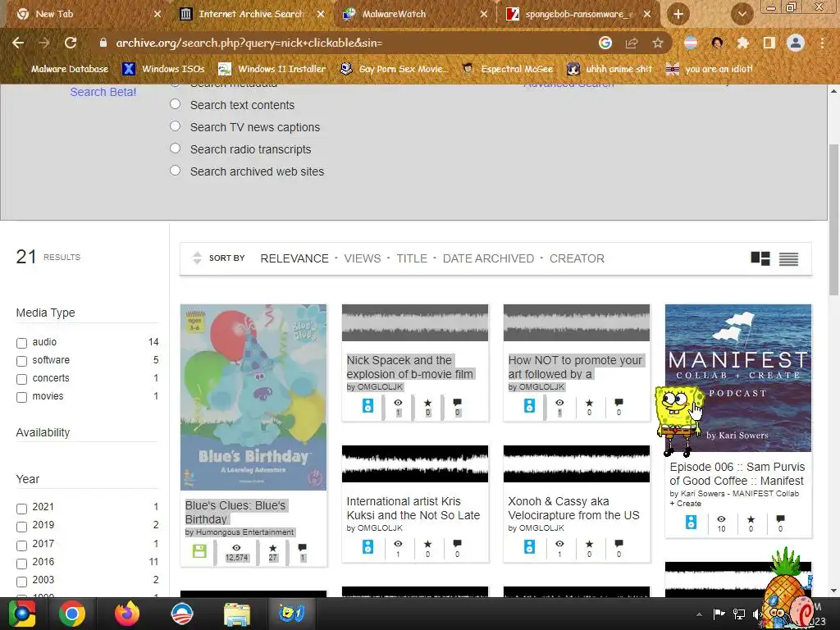
Task: Check the movies media type filter
Action: click(x=21, y=398)
